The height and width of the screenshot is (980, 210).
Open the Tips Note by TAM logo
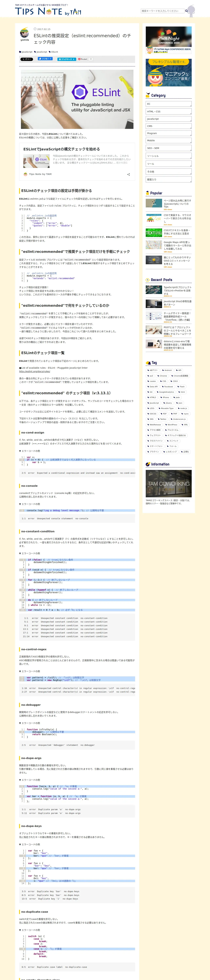(48, 11)
